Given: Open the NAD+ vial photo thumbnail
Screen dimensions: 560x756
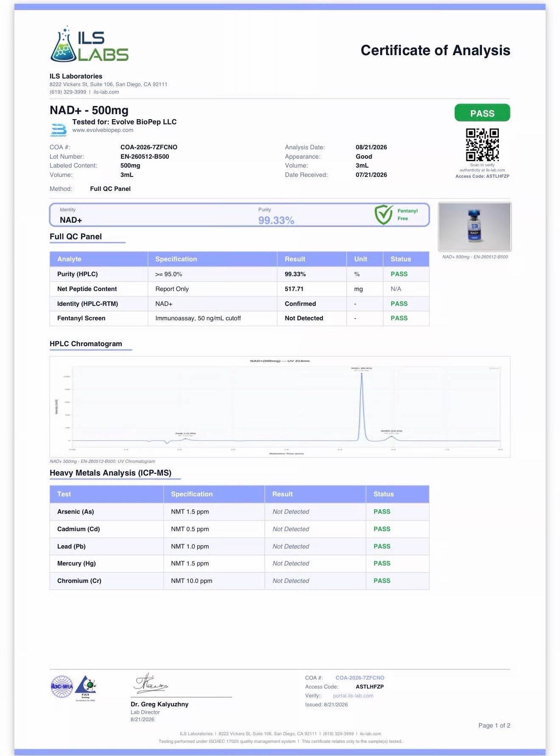Looking at the screenshot, I should click(475, 227).
